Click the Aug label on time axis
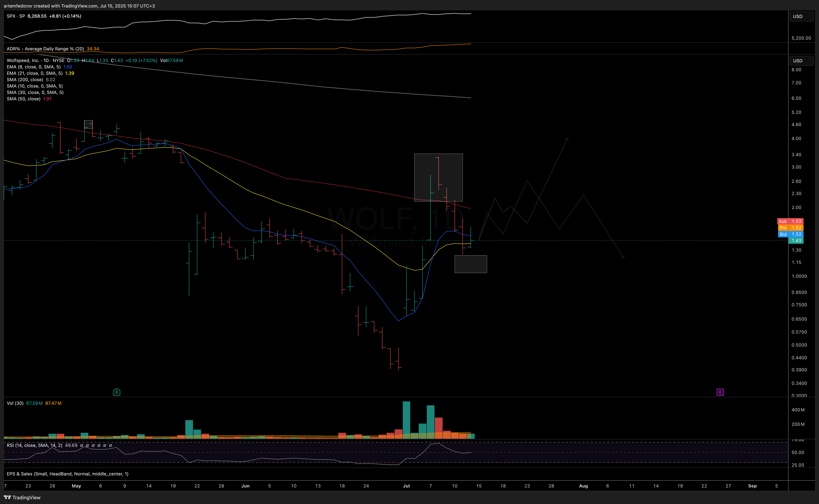 click(x=583, y=486)
